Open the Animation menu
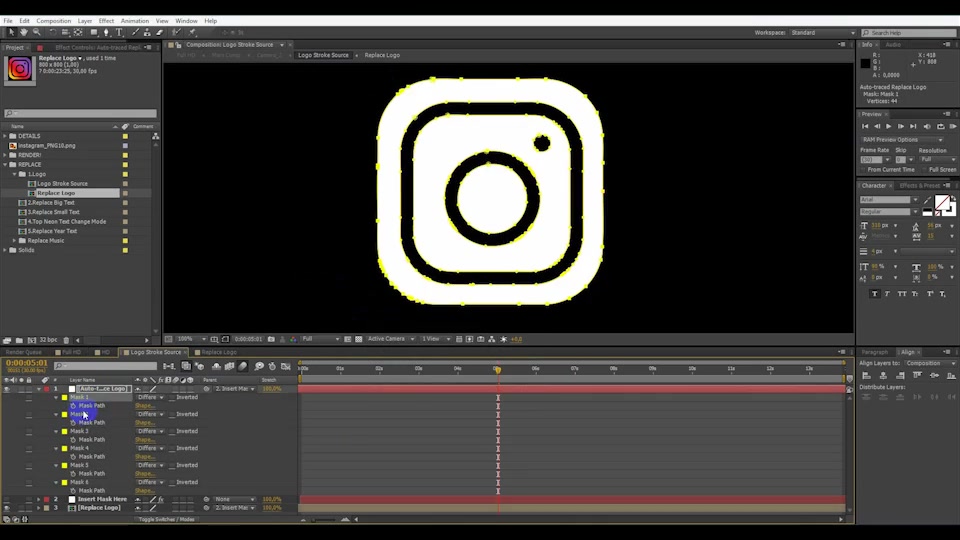960x540 pixels. point(135,21)
